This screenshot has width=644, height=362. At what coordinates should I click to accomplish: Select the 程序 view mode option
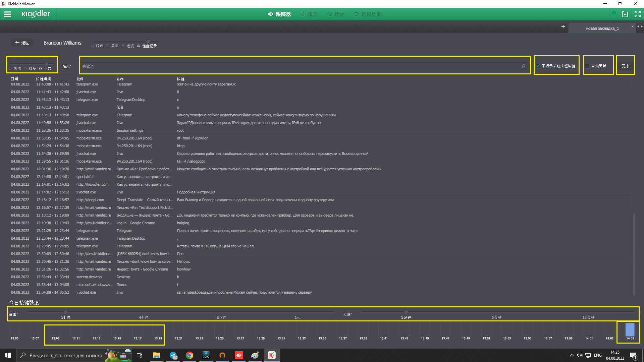click(x=97, y=46)
